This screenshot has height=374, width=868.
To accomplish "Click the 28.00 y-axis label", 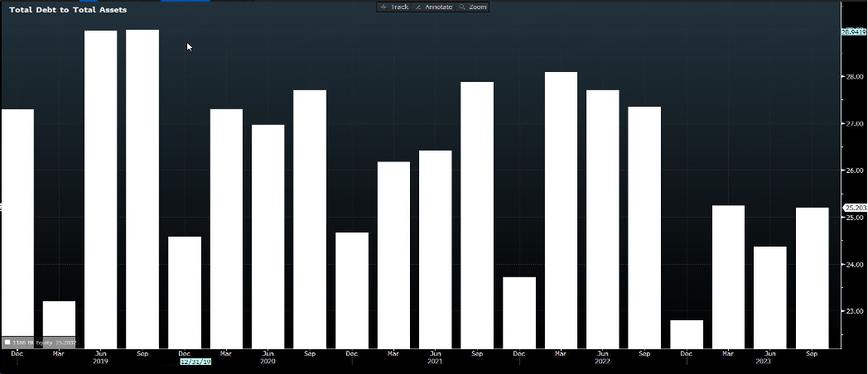I will pyautogui.click(x=856, y=76).
